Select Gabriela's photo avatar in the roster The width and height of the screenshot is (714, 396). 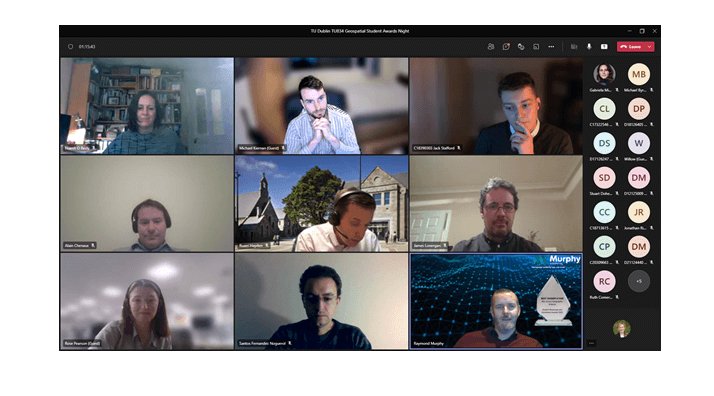pos(604,74)
